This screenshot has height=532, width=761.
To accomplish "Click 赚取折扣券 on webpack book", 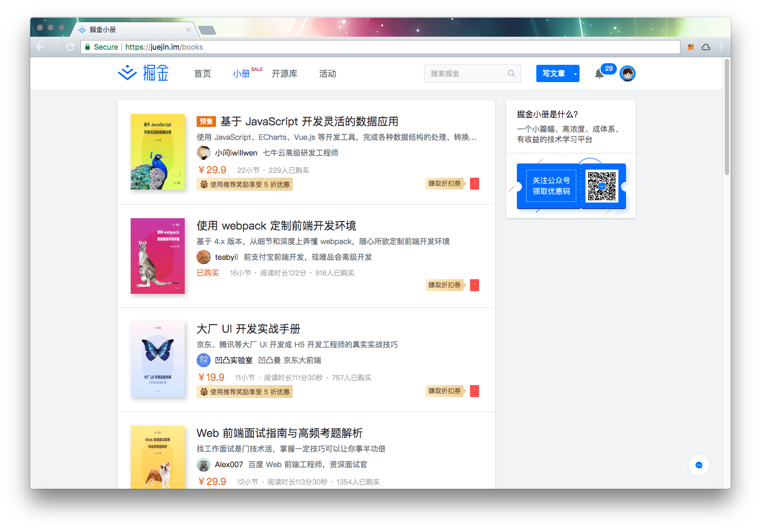I will click(445, 285).
